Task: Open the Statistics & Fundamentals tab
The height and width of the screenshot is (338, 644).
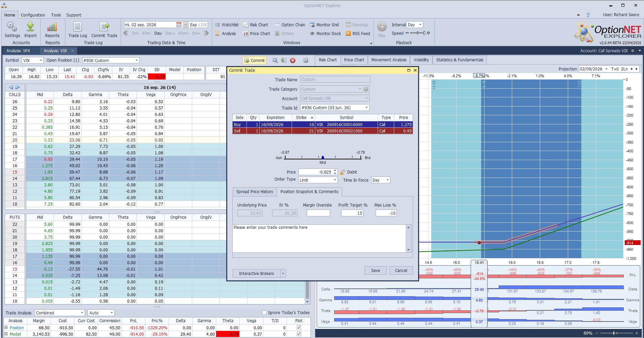Action: [x=460, y=60]
